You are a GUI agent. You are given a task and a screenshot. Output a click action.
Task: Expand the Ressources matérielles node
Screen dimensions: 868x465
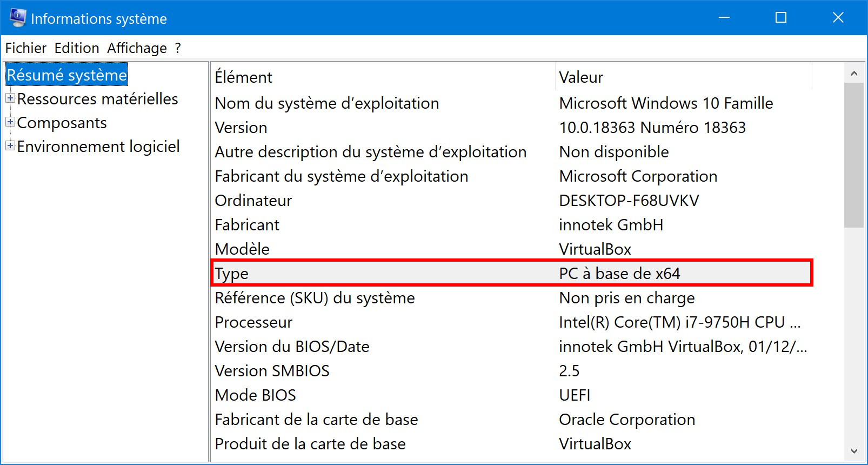click(x=10, y=98)
